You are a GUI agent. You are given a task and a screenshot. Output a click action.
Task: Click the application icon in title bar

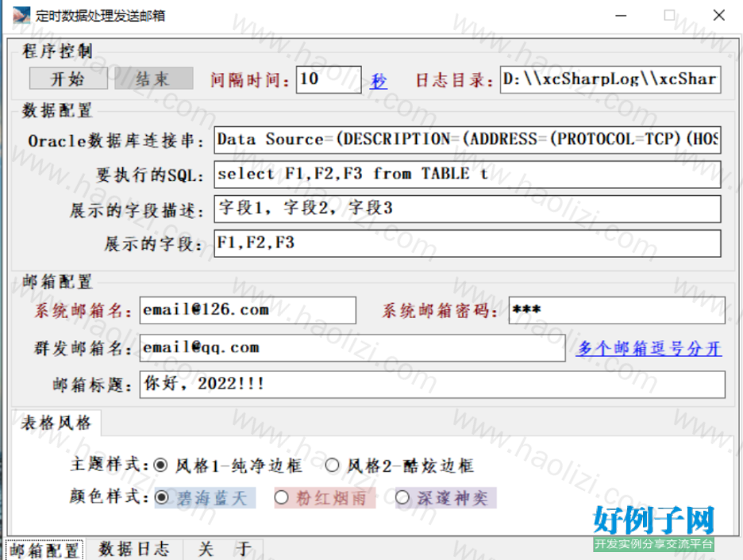pyautogui.click(x=21, y=15)
